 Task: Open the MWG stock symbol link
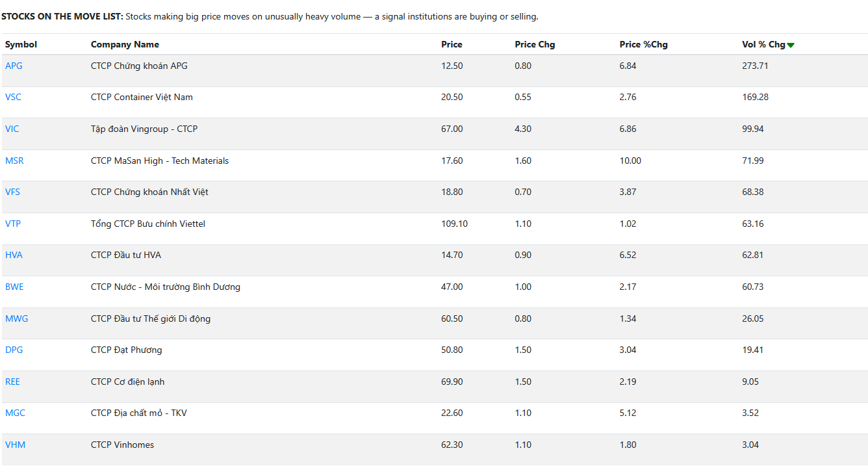(17, 318)
